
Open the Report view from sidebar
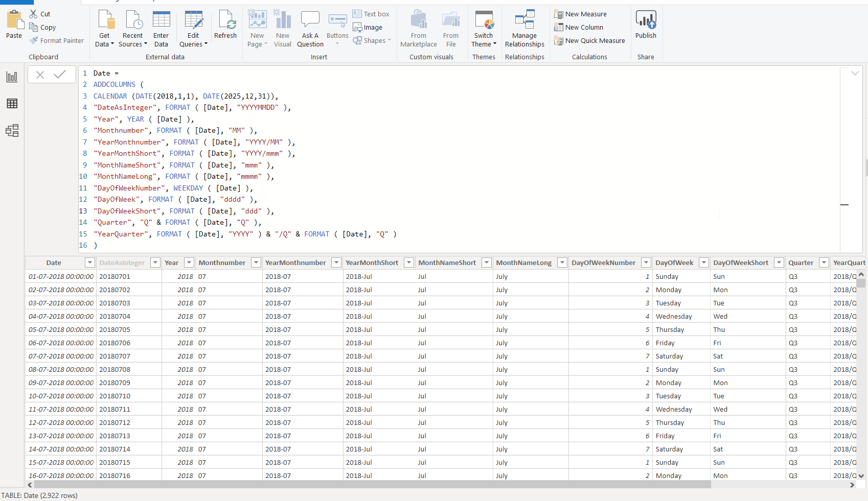(x=12, y=77)
